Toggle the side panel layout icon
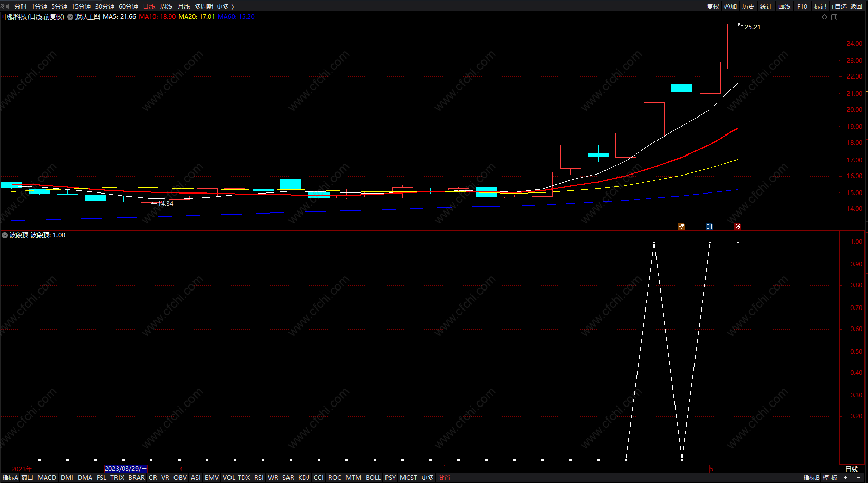 coord(834,17)
